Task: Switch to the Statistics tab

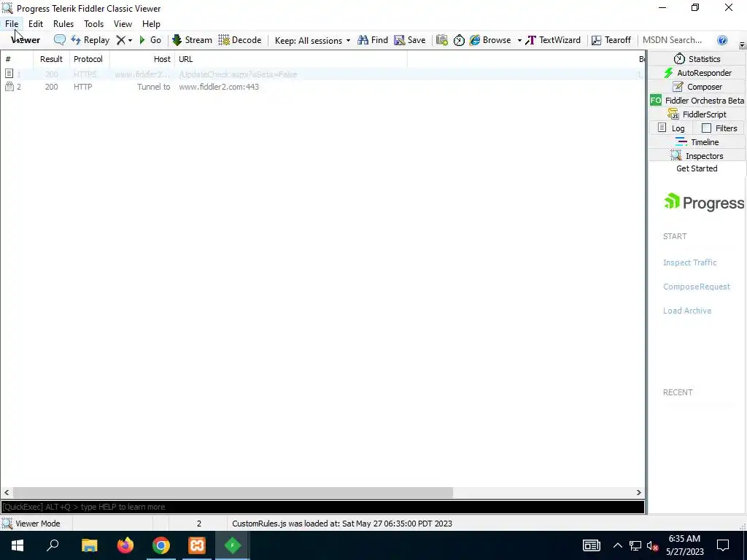Action: (x=697, y=59)
